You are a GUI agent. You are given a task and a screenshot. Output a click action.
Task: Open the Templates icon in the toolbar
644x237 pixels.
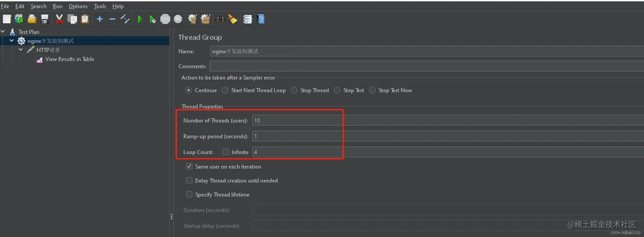(x=19, y=19)
